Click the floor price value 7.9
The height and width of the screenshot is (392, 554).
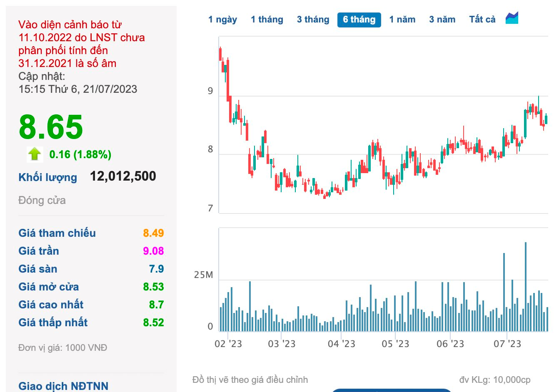(157, 269)
